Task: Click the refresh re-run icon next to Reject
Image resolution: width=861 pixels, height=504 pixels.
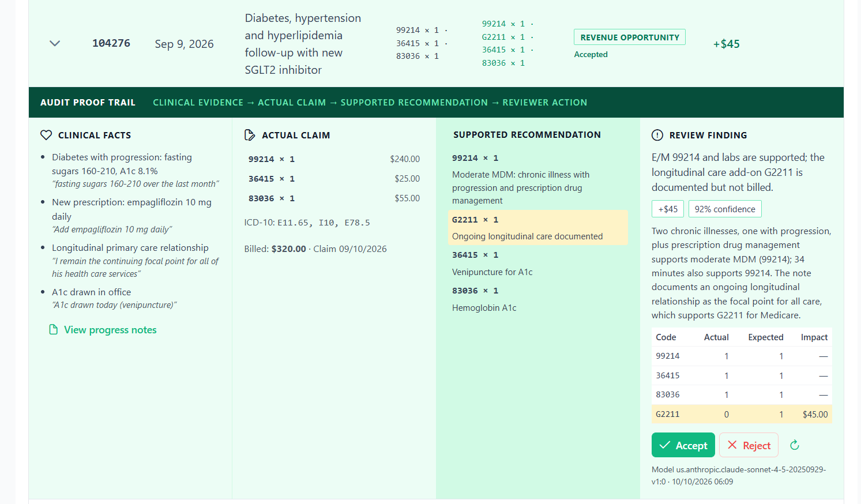Action: pos(795,445)
